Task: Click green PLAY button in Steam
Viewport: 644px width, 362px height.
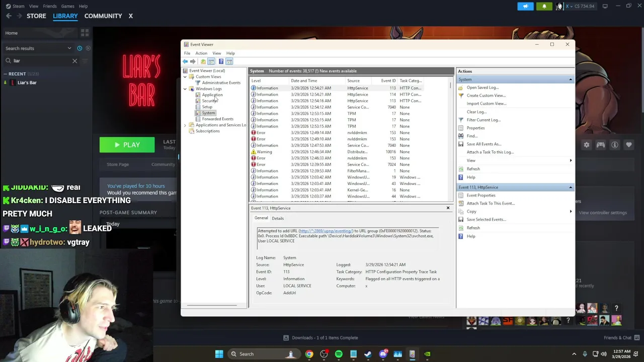Action: pos(127,145)
